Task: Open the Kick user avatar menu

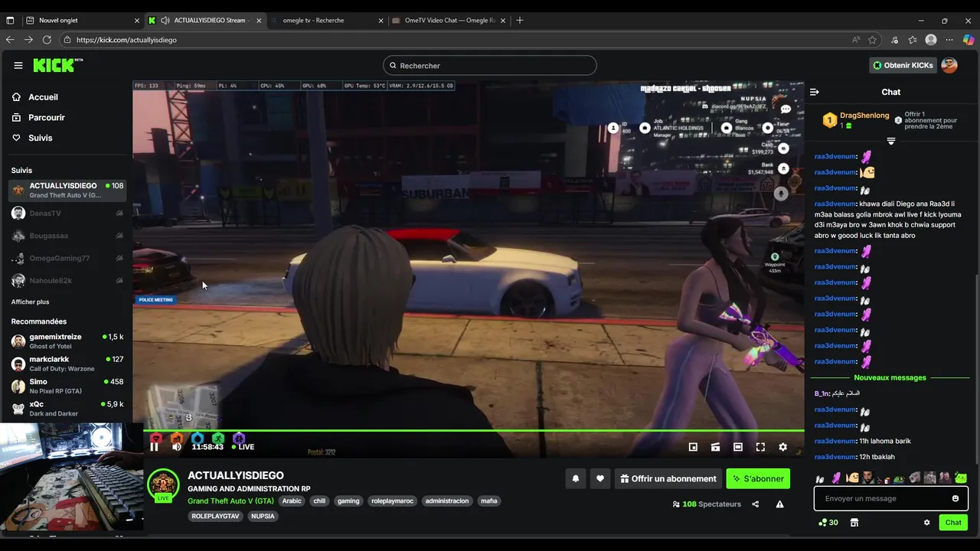Action: 949,66
